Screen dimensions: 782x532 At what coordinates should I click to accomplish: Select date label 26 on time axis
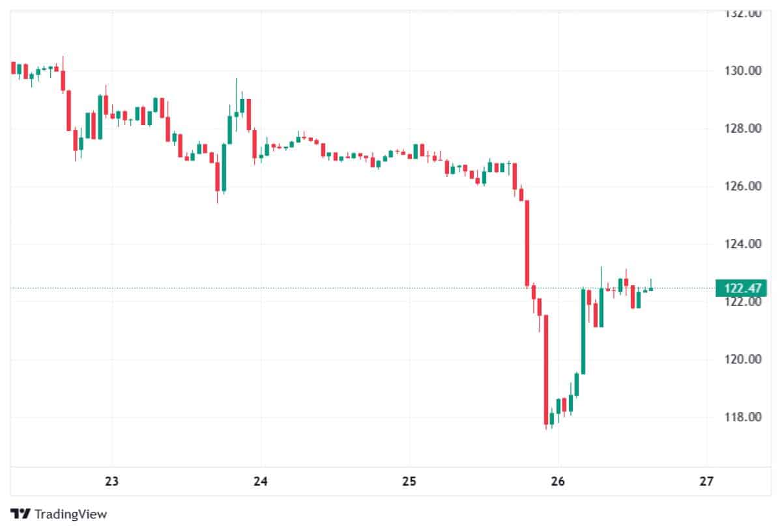pos(558,483)
